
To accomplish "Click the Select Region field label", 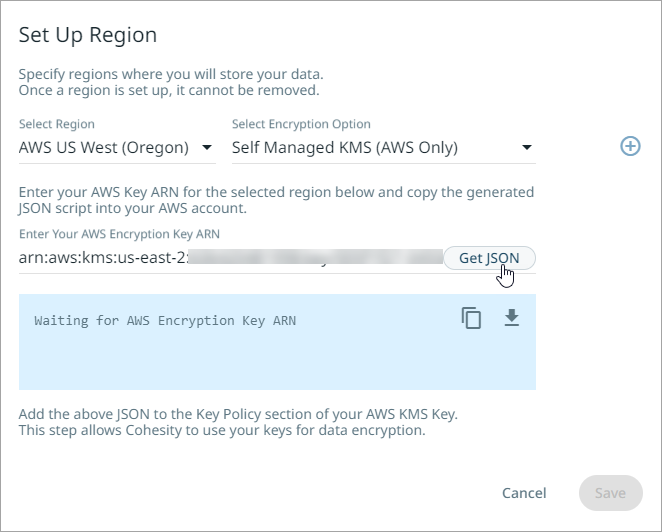I will point(57,124).
